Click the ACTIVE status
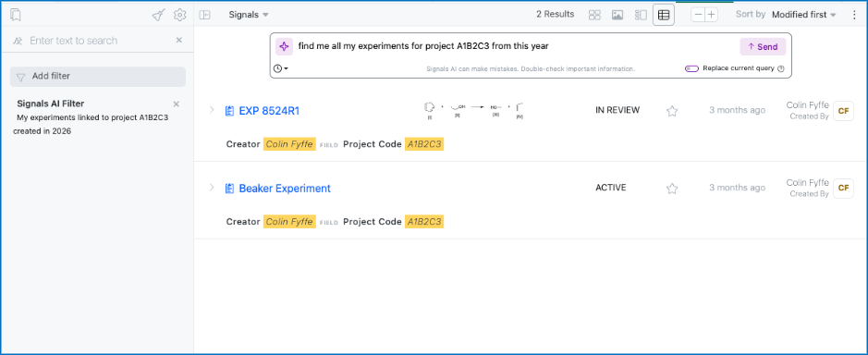868x355 pixels. (x=611, y=188)
